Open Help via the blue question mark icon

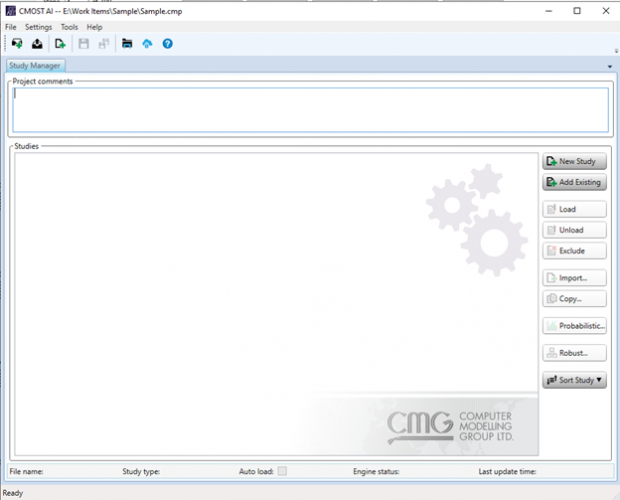pos(168,43)
